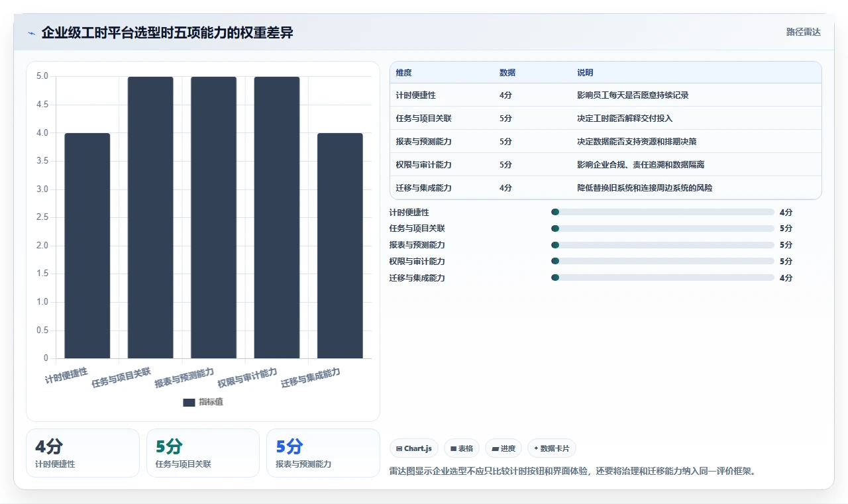Click the header icon beside the title
Screen dimensions: 848x504
(x=31, y=33)
